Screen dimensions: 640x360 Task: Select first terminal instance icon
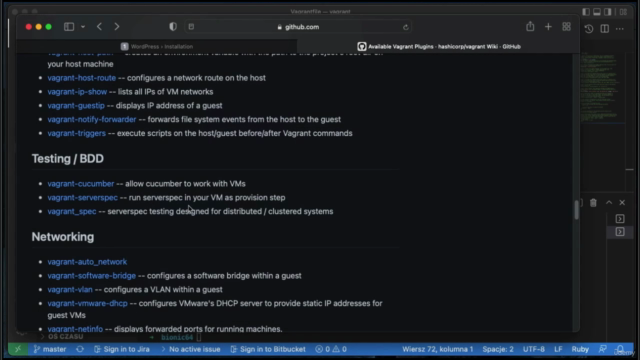coord(620,219)
